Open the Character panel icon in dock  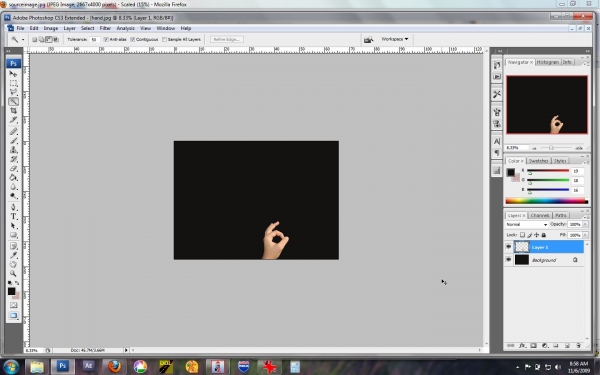(x=497, y=141)
